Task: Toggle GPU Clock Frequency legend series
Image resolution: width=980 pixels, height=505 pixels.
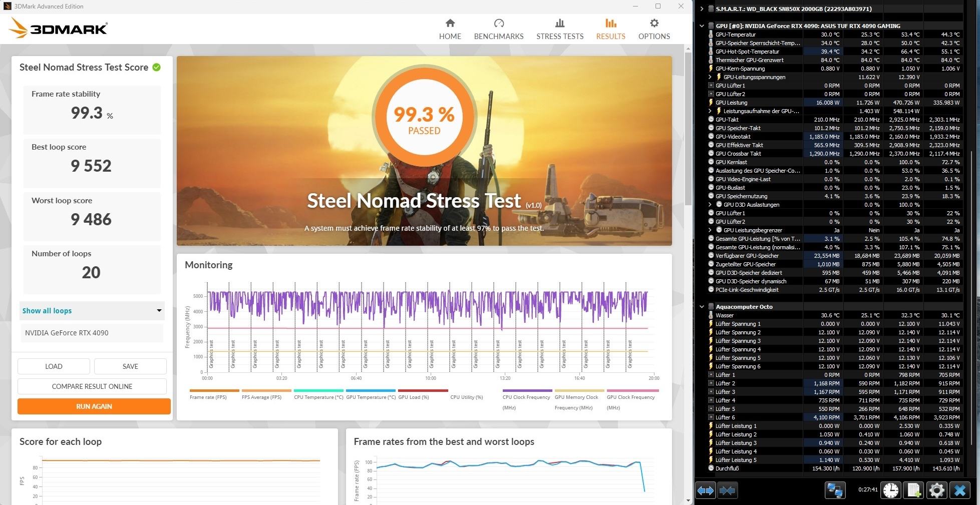Action: tap(632, 399)
